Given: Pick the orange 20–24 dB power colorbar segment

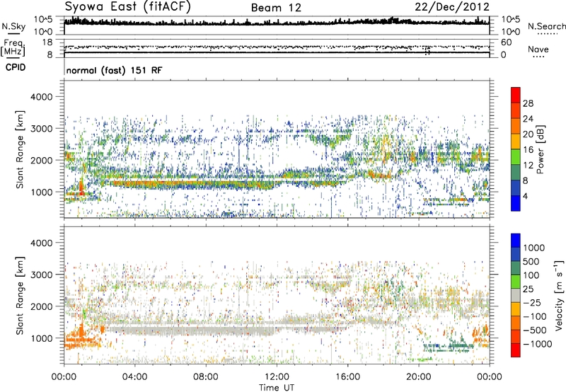Looking at the screenshot, I should click(516, 126).
